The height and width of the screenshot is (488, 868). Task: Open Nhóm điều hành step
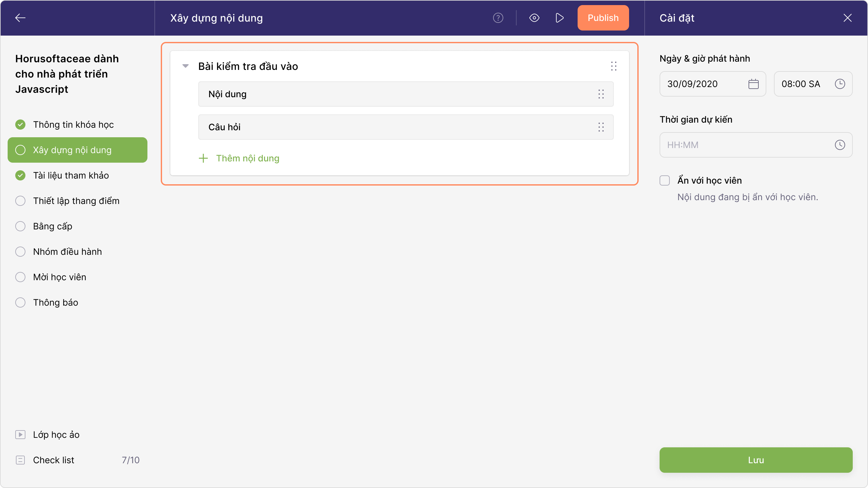(x=67, y=251)
